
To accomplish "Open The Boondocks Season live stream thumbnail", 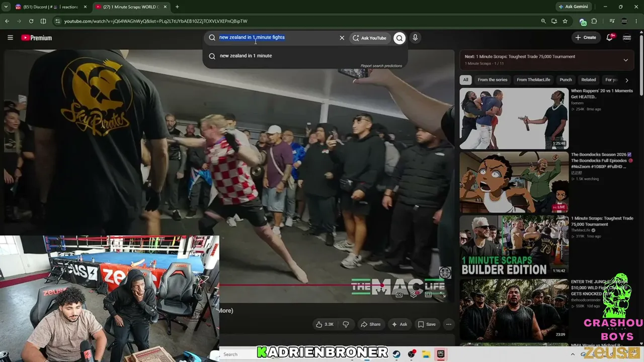I will (x=514, y=183).
